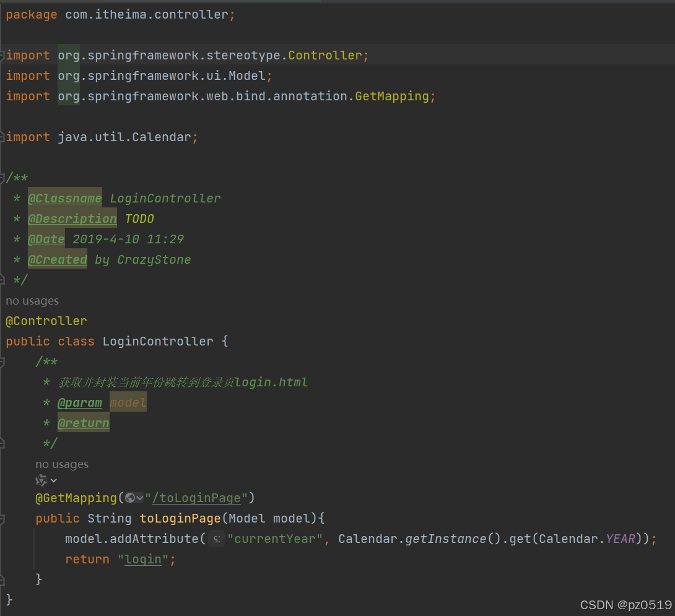Click no usages hint above LoginController class
This screenshot has width=675, height=616.
pos(32,300)
